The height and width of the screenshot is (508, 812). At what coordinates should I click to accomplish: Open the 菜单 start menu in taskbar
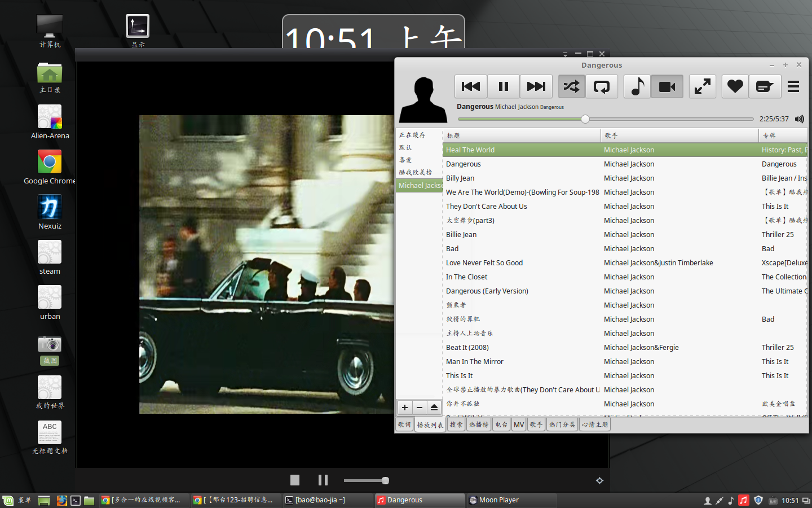pos(17,500)
